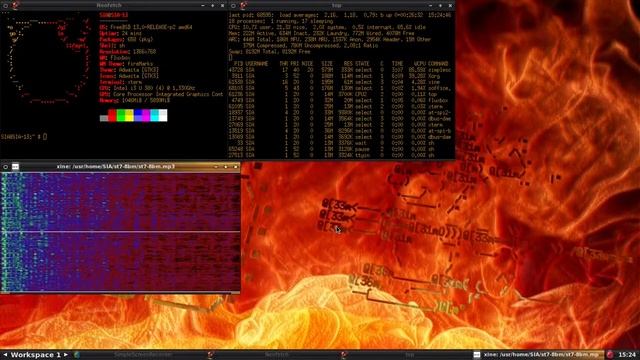Select the simplesc process row in top
Viewport: 640px width, 360px height.
(x=341, y=70)
